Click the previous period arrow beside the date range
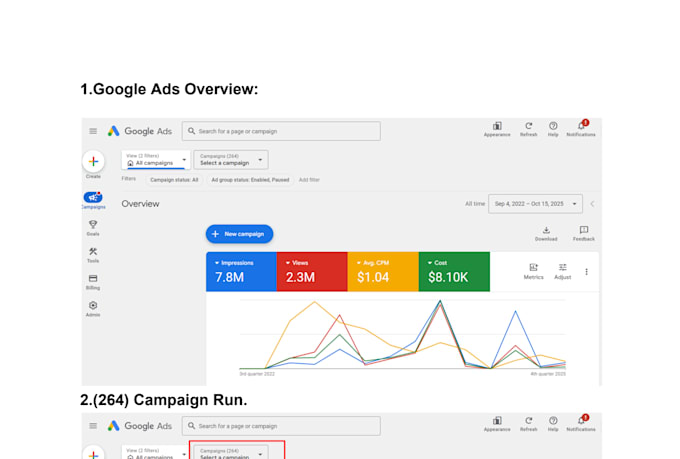This screenshot has width=680, height=459. pos(592,204)
